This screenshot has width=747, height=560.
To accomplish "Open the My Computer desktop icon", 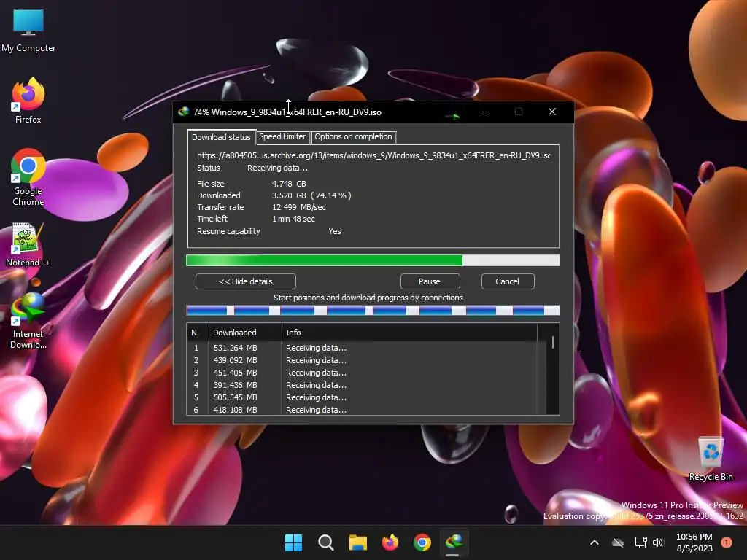I will [x=28, y=31].
